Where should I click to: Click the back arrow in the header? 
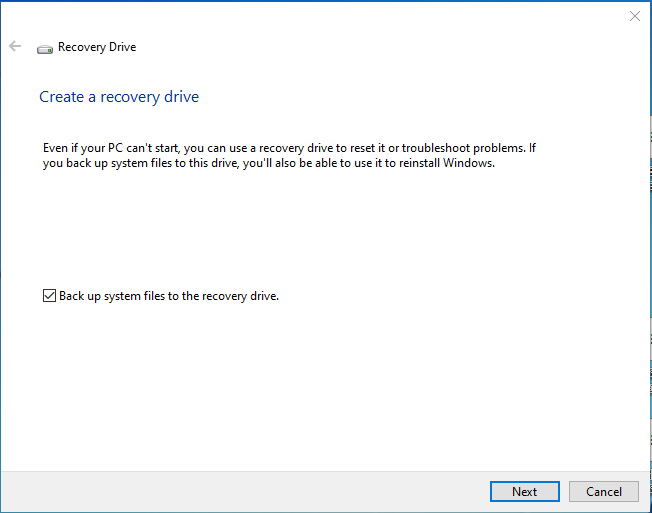pyautogui.click(x=15, y=47)
